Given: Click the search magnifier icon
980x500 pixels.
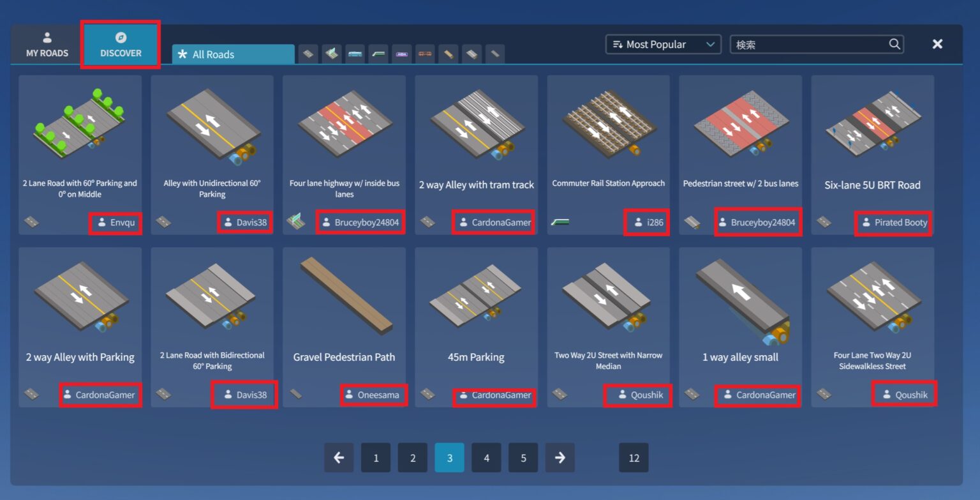Looking at the screenshot, I should 895,44.
